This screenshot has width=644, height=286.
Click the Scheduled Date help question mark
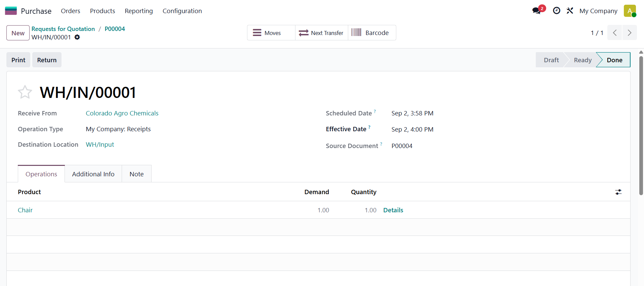pyautogui.click(x=375, y=111)
